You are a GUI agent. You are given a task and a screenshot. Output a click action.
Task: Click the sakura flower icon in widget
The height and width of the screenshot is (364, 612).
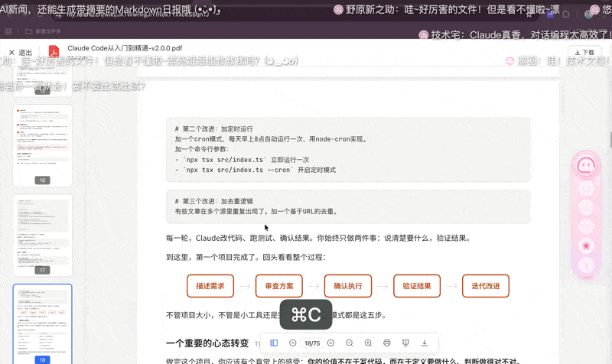pyautogui.click(x=586, y=245)
